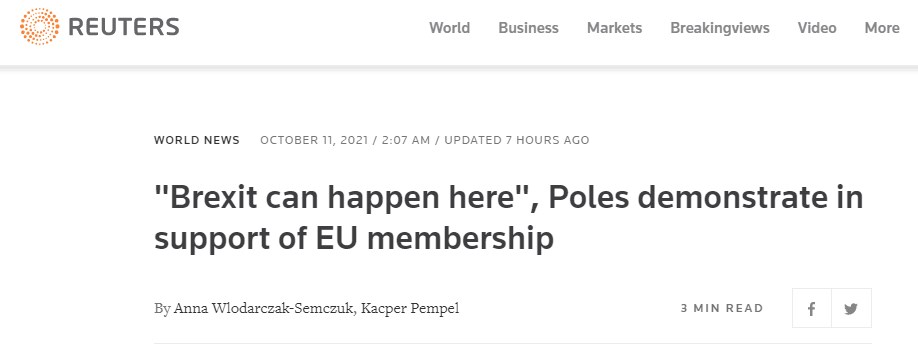Open the Business navigation item
The height and width of the screenshot is (364, 918).
click(x=528, y=28)
